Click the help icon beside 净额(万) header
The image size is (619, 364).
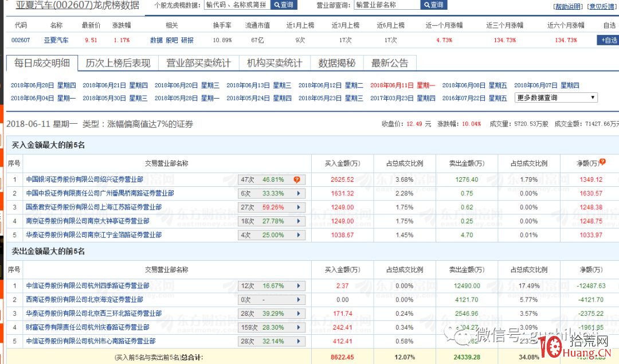point(602,162)
